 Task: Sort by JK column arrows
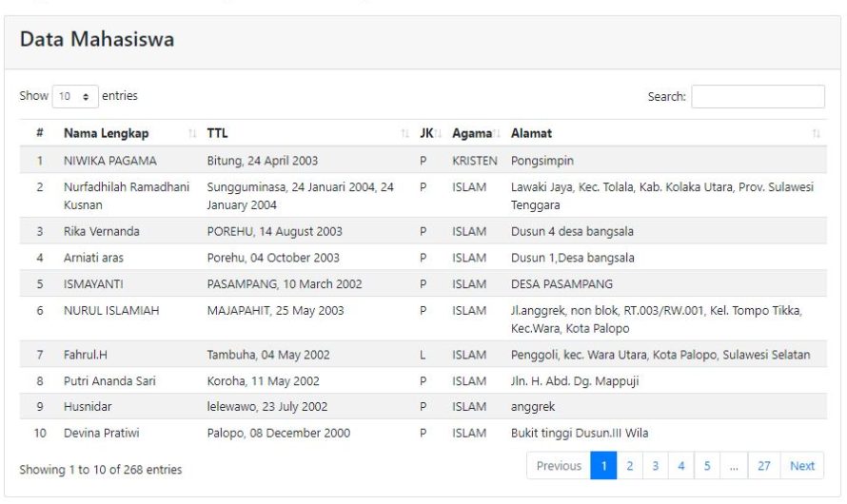tap(438, 133)
